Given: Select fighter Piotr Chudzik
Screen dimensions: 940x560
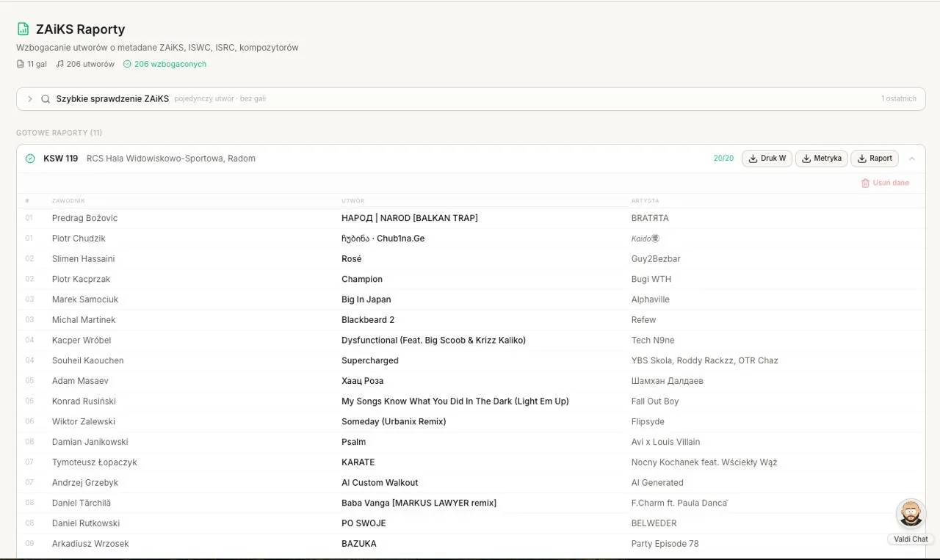Looking at the screenshot, I should tap(79, 239).
